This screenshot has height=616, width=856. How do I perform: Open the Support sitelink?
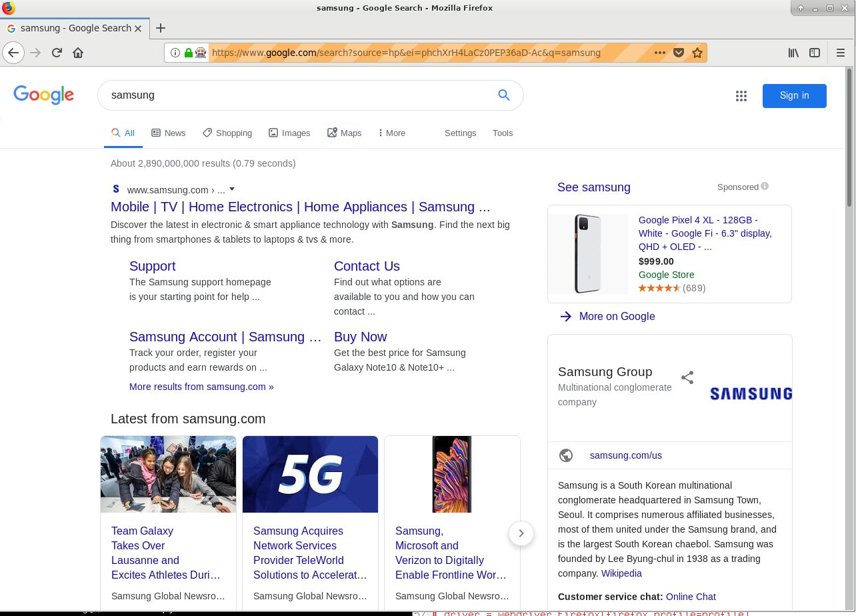pyautogui.click(x=152, y=266)
